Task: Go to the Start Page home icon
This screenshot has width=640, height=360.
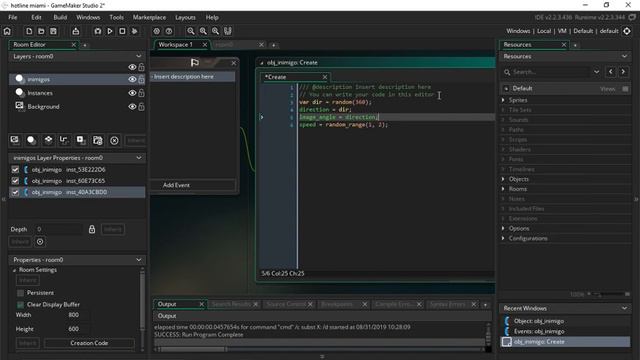Action: [x=7, y=31]
